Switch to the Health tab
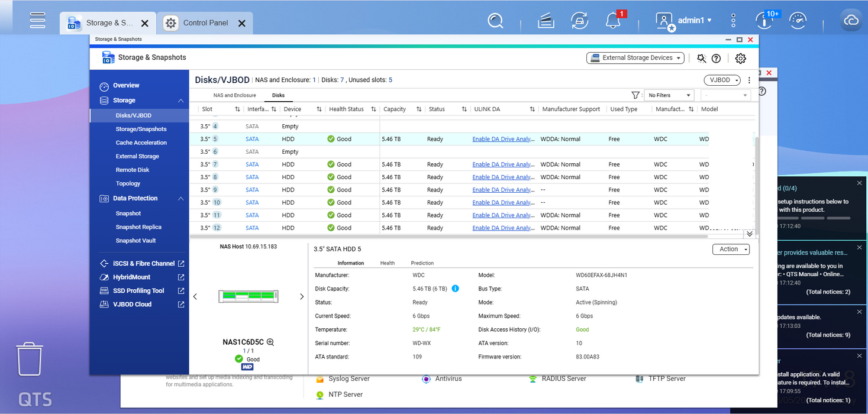 pyautogui.click(x=388, y=263)
